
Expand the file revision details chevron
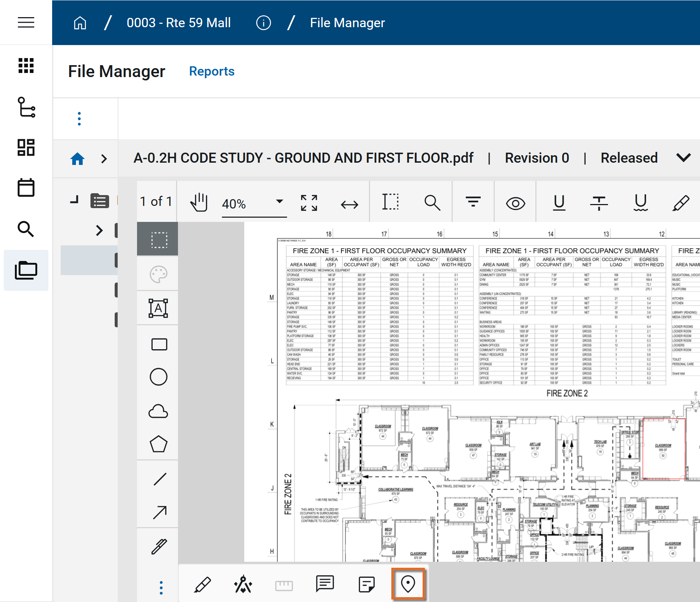coord(683,158)
